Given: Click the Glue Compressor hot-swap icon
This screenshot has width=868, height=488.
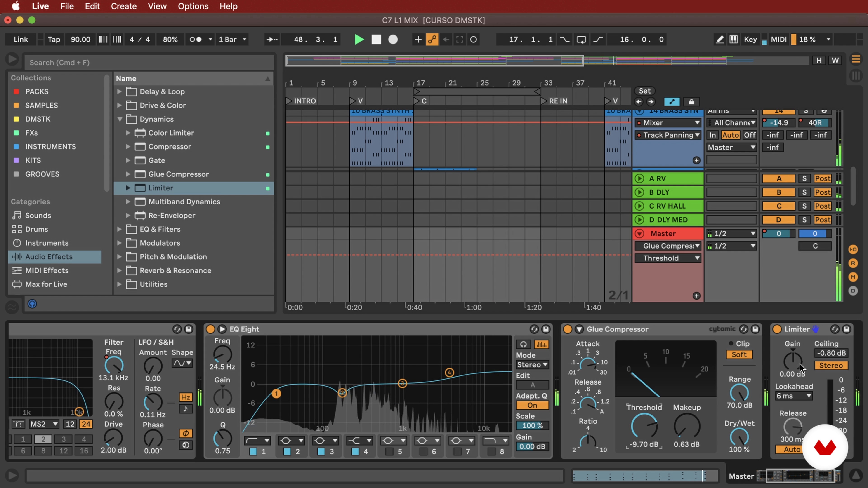Looking at the screenshot, I should pyautogui.click(x=743, y=329).
